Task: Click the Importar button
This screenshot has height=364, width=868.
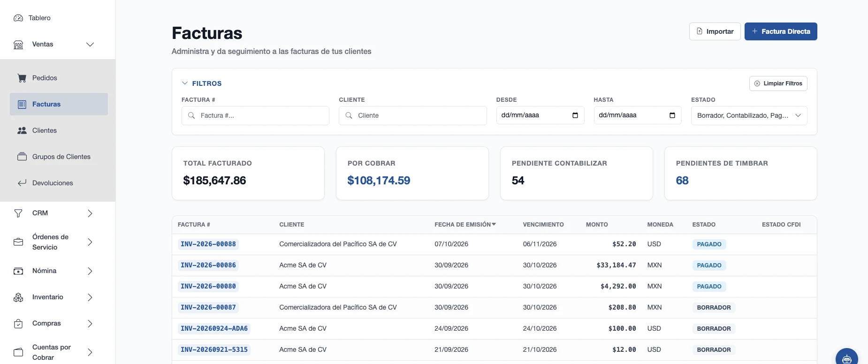Action: click(x=715, y=31)
